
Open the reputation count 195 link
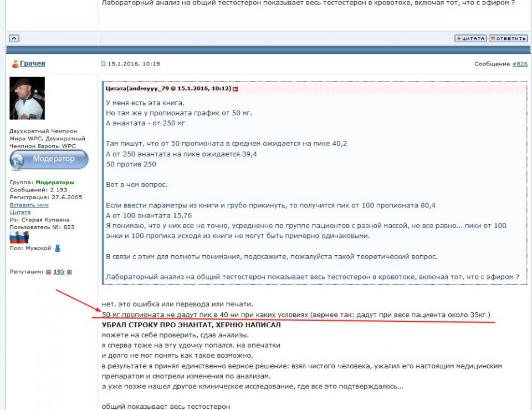click(x=59, y=272)
